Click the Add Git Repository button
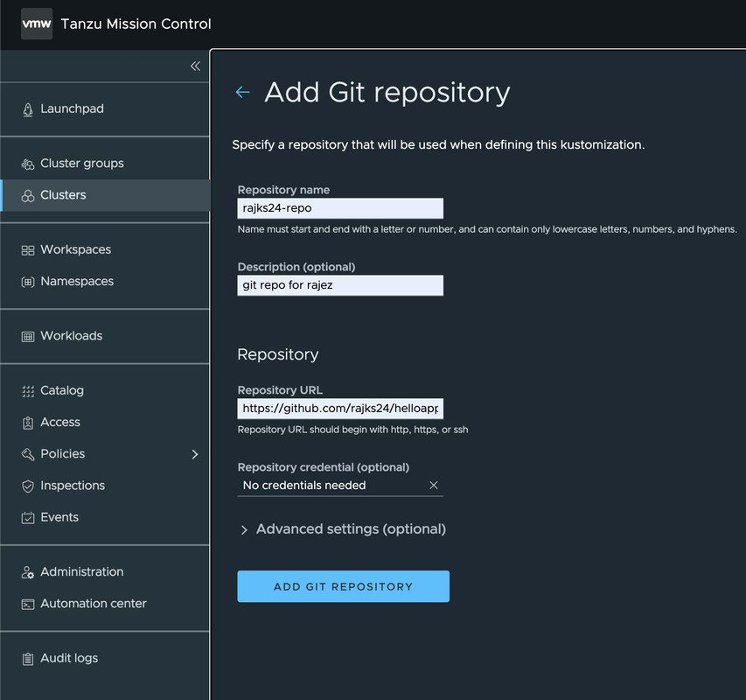The image size is (746, 700). pos(343,586)
